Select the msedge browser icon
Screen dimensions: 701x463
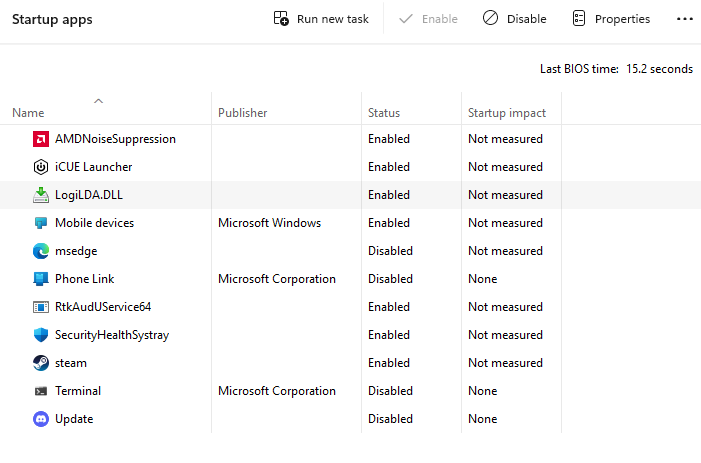[41, 251]
